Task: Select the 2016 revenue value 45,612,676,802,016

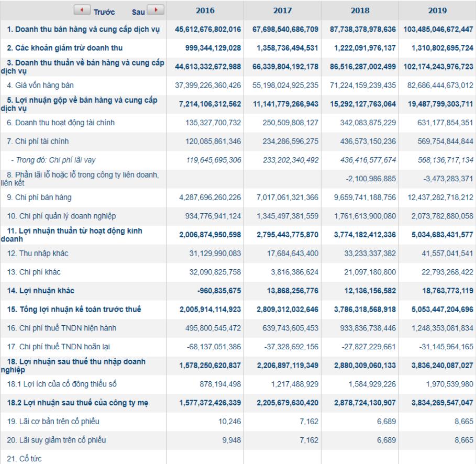Action: [208, 29]
